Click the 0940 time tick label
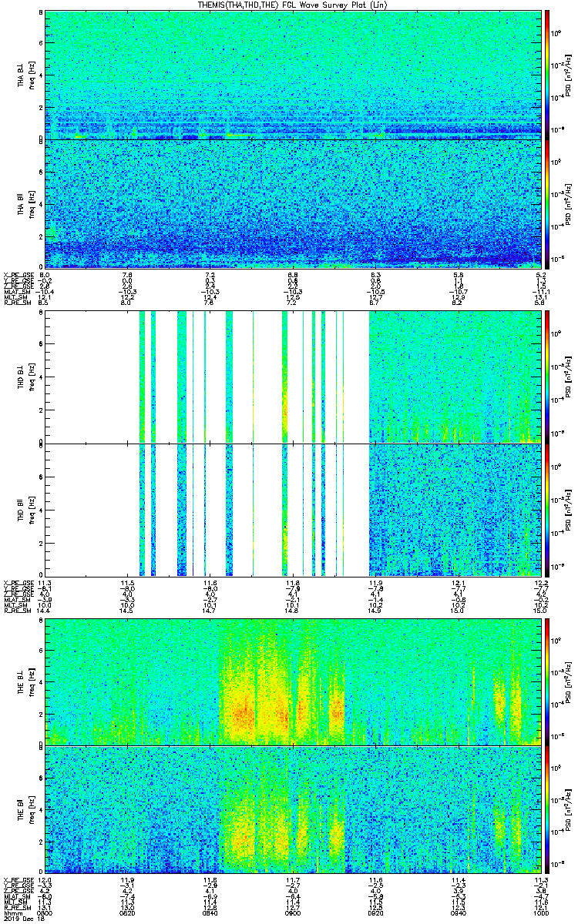Image resolution: width=578 pixels, height=924 pixels. click(458, 912)
